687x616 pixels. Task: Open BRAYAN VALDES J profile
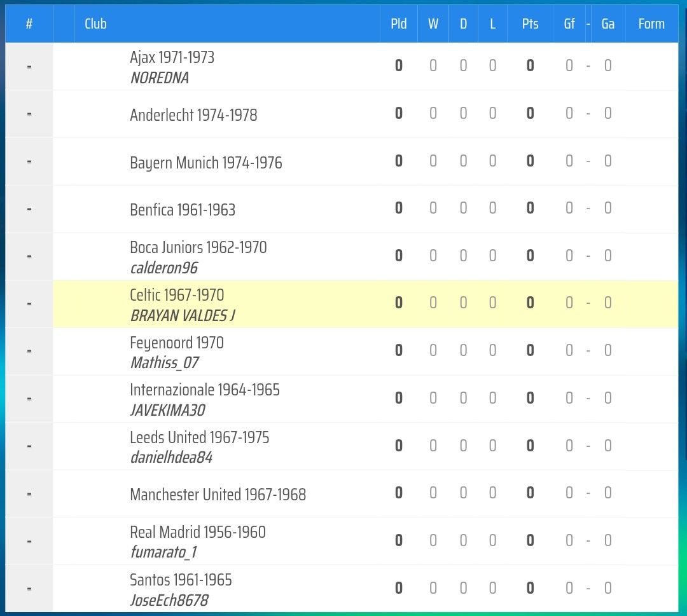tap(183, 316)
